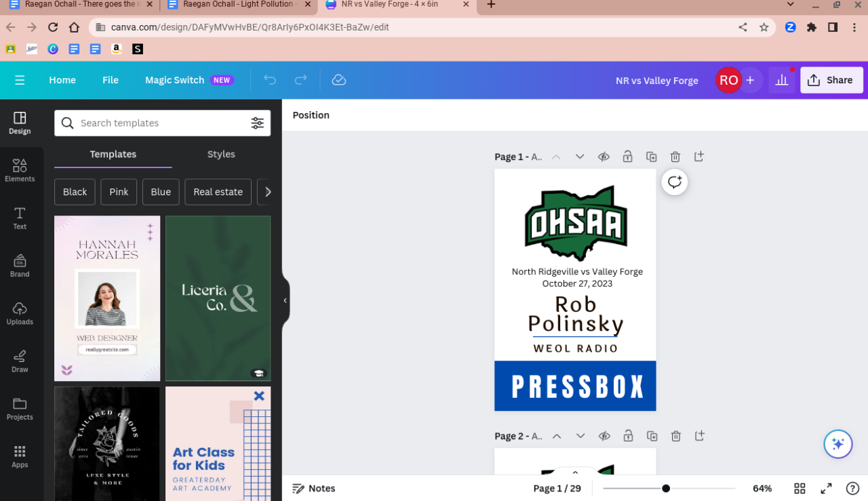
Task: Filter templates by Pink
Action: 119,192
